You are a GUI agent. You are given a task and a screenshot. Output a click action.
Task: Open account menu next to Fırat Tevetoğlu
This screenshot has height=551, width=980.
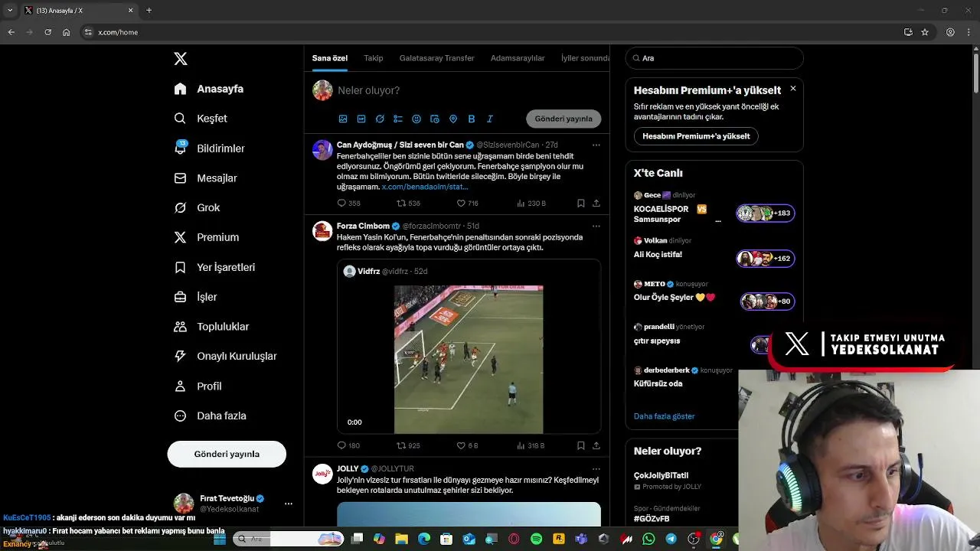tap(289, 504)
